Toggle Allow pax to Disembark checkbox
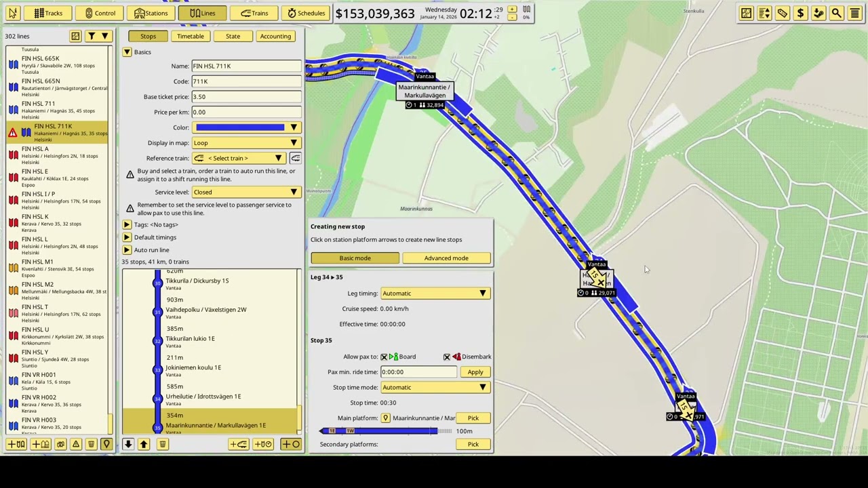The height and width of the screenshot is (488, 868). tap(447, 357)
